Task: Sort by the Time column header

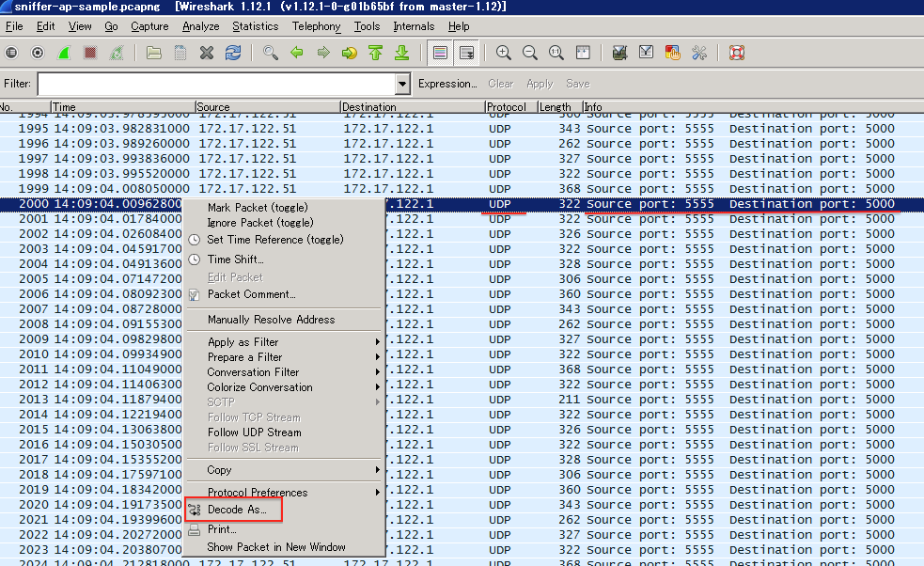Action: (x=122, y=107)
